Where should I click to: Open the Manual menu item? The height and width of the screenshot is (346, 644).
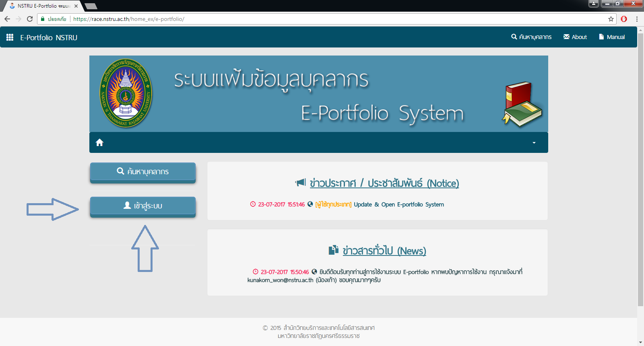pos(612,37)
